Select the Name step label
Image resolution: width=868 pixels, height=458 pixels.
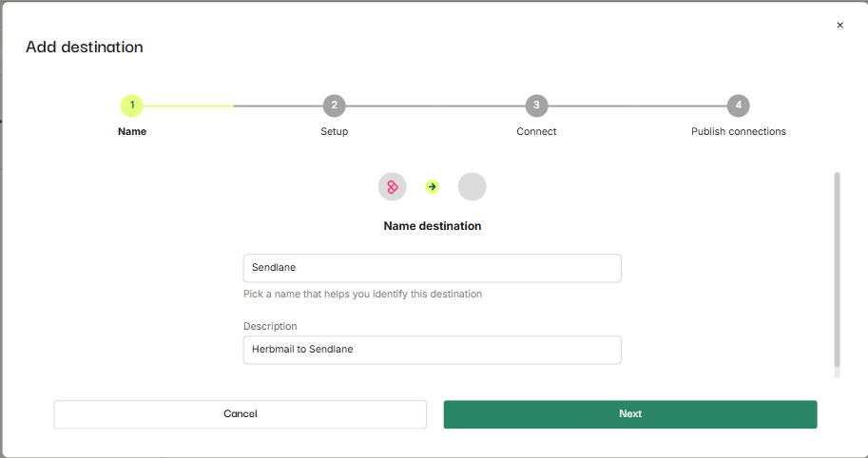tap(132, 131)
